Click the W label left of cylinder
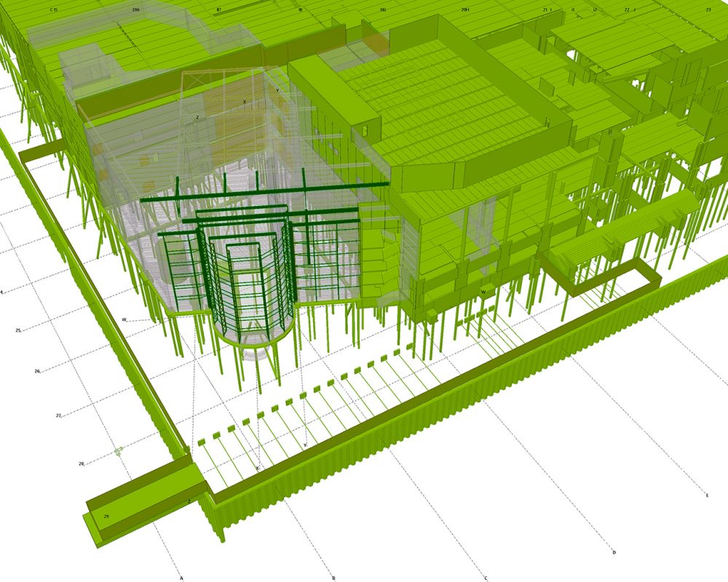The image size is (728, 582). 124,319
